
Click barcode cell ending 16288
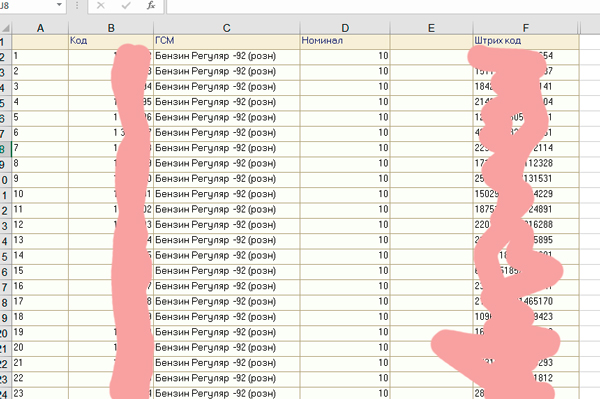(526, 225)
